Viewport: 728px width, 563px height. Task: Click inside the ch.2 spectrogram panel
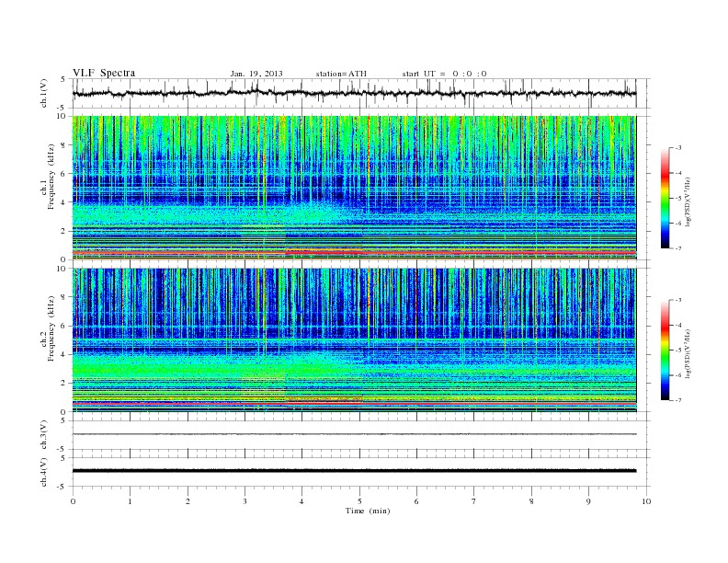pyautogui.click(x=354, y=340)
